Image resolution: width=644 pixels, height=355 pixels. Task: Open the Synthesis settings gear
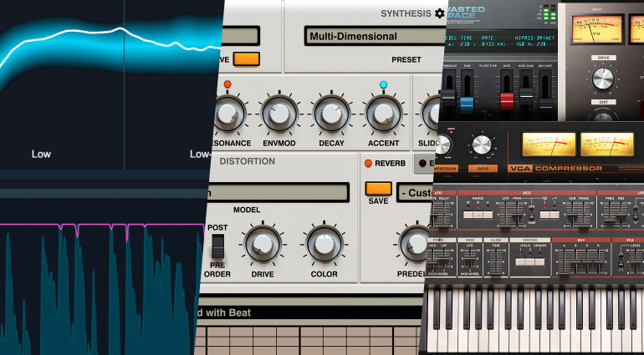(440, 13)
